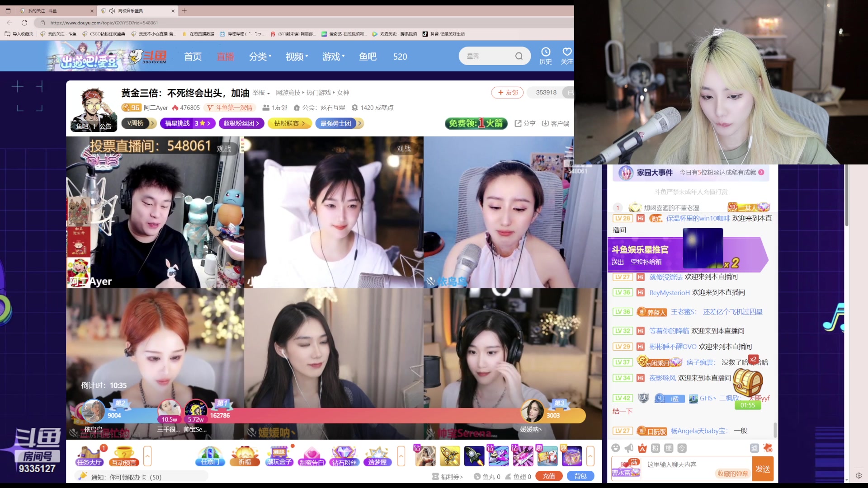Click the 分享 share icon
Viewport: 868px width, 488px height.
525,123
